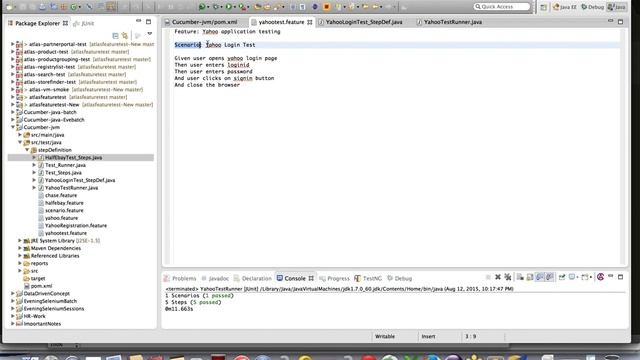
Task: Switch to the Java EE perspective
Action: [564, 7]
